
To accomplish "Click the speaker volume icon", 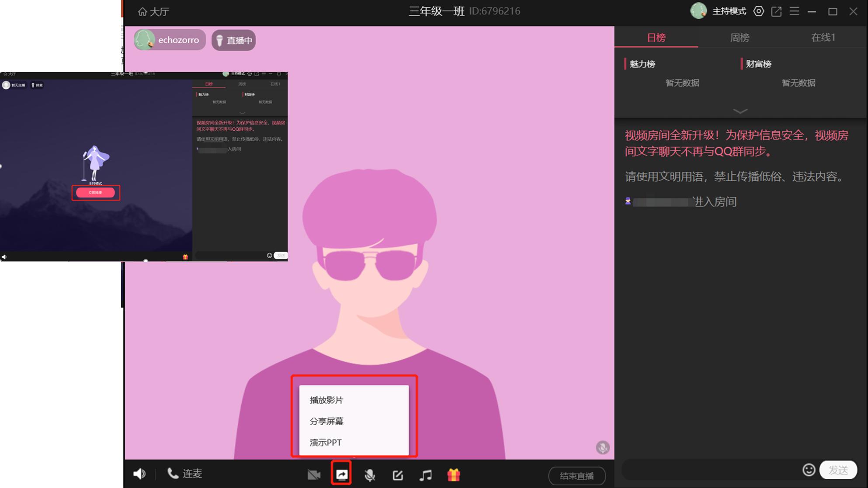I will 139,474.
